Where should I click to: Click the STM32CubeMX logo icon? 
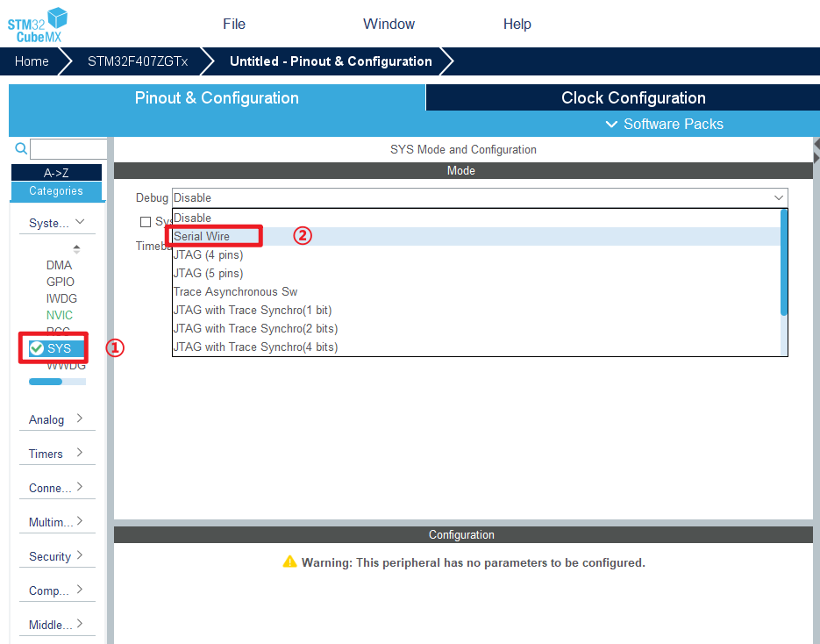(x=37, y=25)
